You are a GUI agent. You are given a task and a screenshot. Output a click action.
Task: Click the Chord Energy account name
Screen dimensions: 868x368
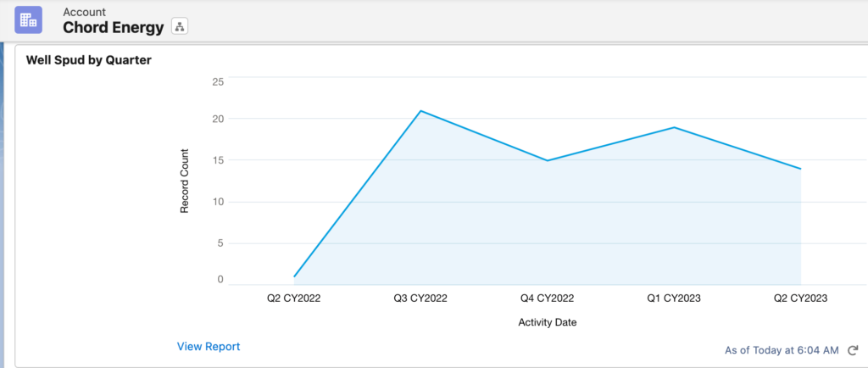coord(114,27)
